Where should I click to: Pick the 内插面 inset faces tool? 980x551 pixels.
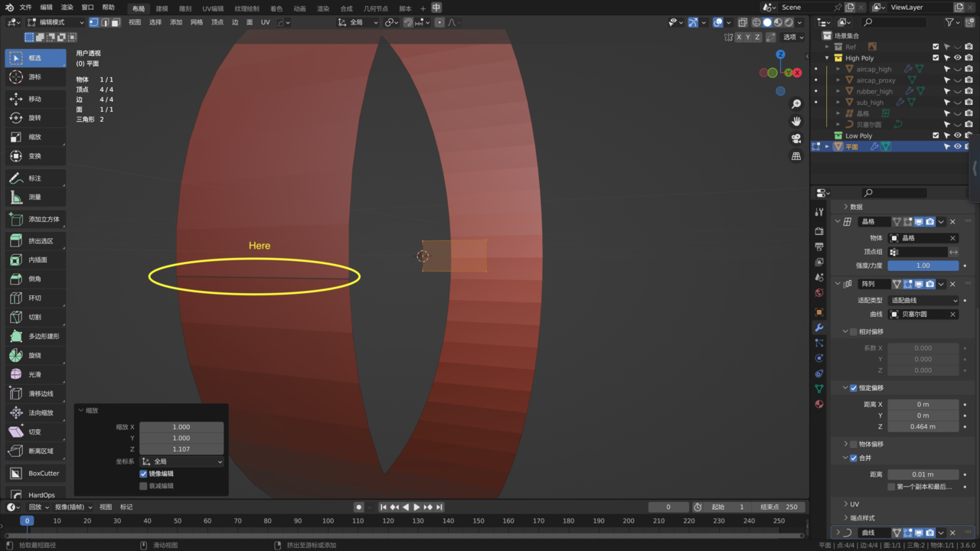(35, 260)
